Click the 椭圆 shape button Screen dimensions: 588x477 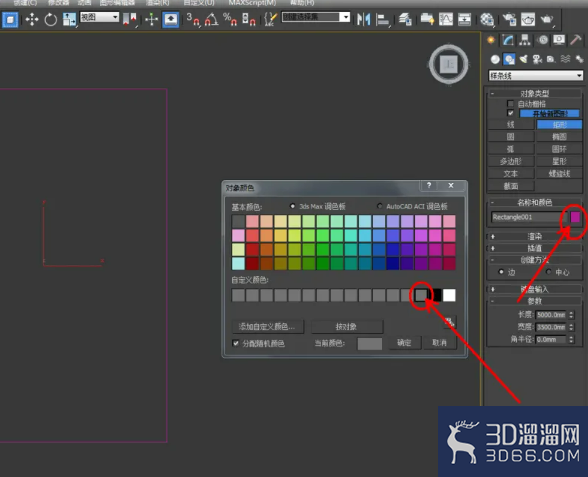tap(559, 136)
